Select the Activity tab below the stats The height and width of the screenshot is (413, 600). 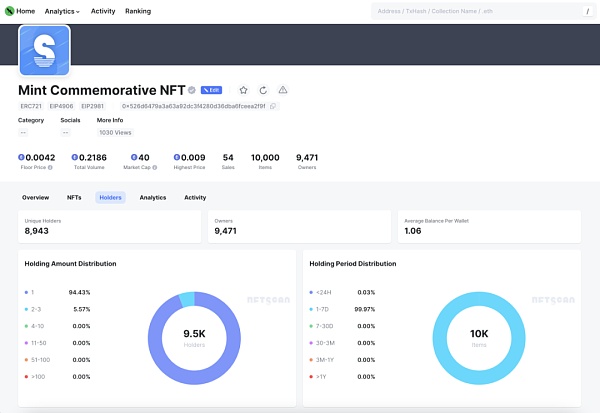click(195, 198)
